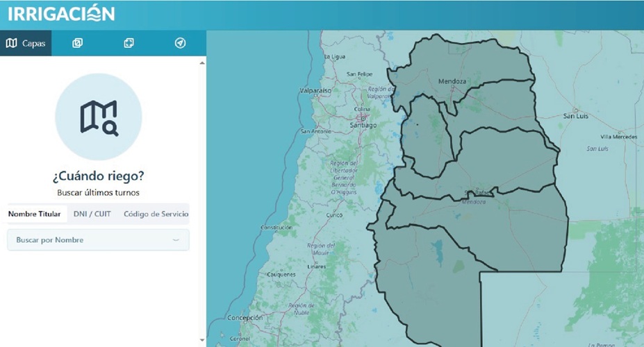
Task: Click the Linares label on map
Action: pos(317,266)
